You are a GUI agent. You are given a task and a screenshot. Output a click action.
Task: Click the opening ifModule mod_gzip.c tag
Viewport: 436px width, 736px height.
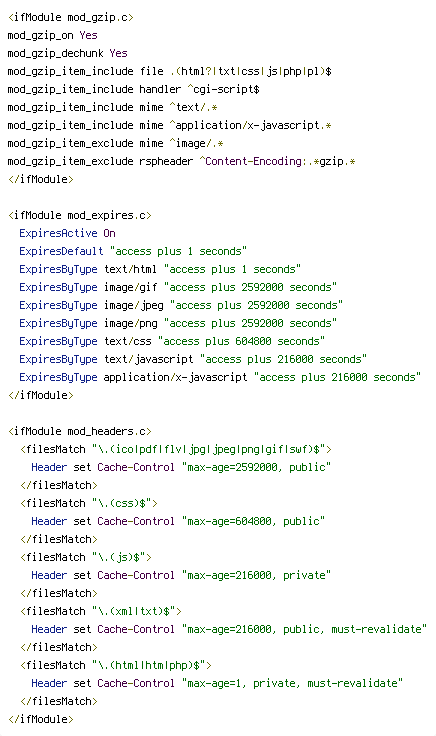click(71, 17)
